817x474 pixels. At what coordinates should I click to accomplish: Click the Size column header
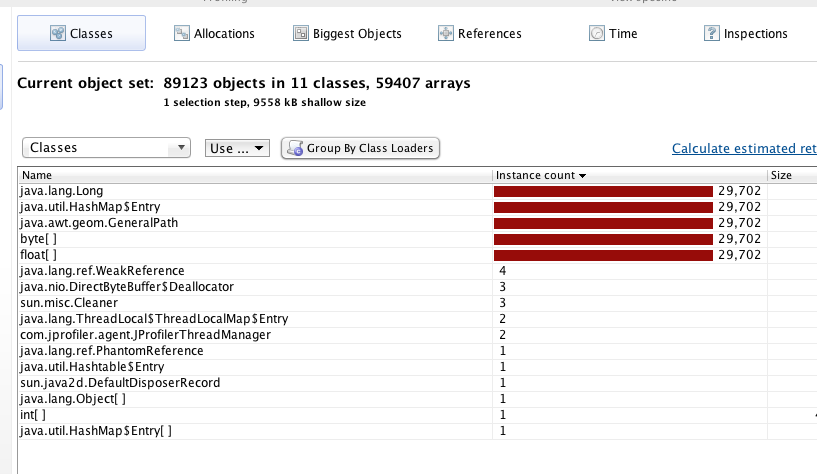click(781, 175)
